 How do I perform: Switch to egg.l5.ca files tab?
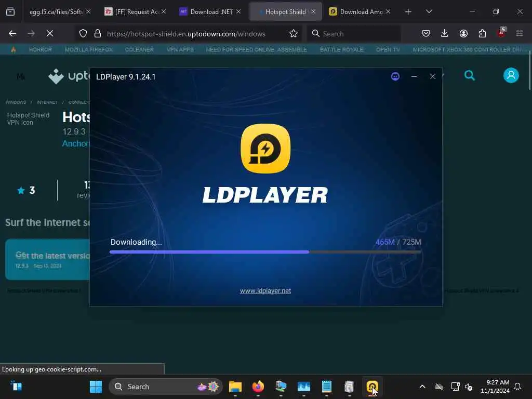click(x=56, y=12)
